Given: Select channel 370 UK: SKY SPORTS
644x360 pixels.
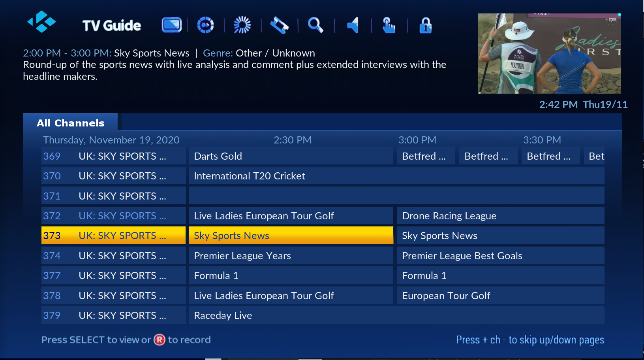Looking at the screenshot, I should coord(114,176).
